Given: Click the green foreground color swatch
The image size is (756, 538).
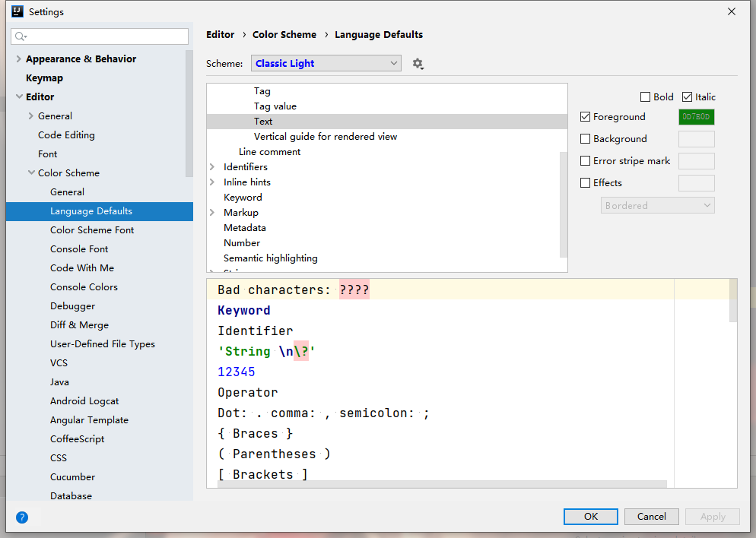Looking at the screenshot, I should [x=696, y=117].
